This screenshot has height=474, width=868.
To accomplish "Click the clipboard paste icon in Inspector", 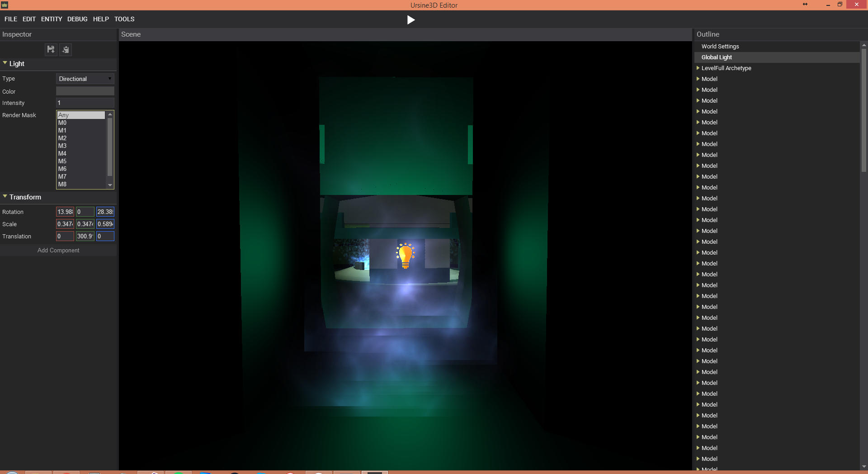I will (x=66, y=49).
